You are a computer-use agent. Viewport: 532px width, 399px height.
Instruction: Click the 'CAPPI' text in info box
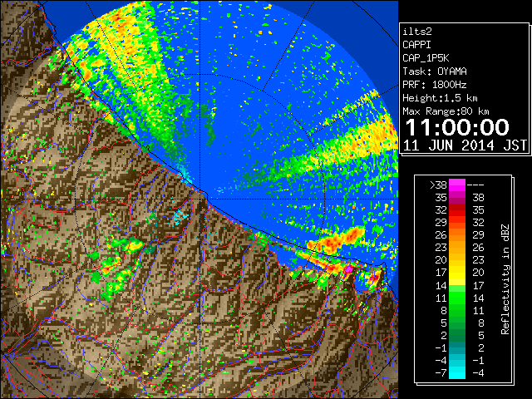[x=416, y=45]
